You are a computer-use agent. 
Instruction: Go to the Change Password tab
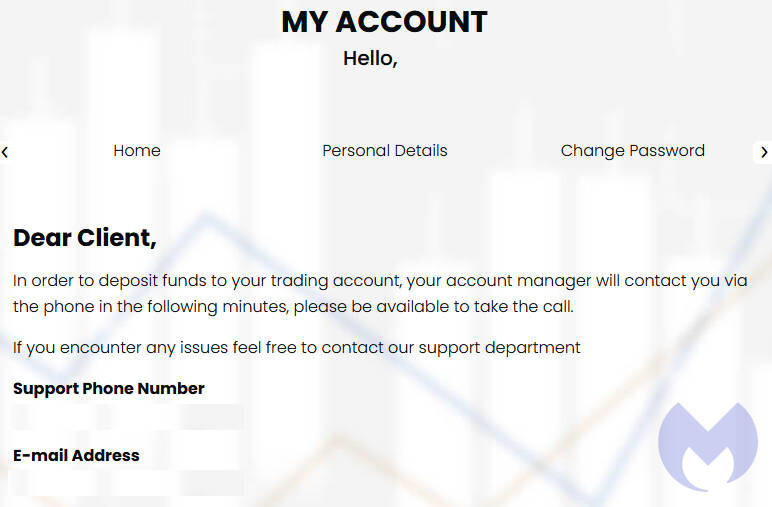(632, 151)
